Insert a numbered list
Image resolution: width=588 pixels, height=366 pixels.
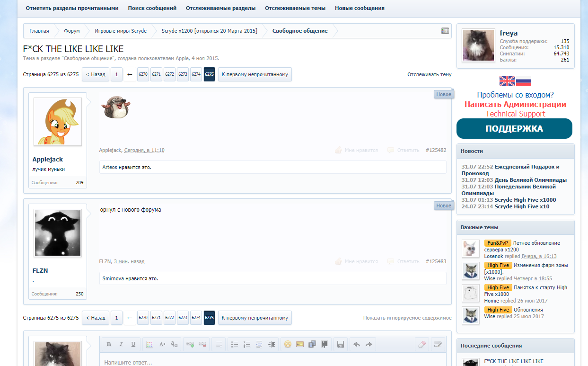pos(247,344)
